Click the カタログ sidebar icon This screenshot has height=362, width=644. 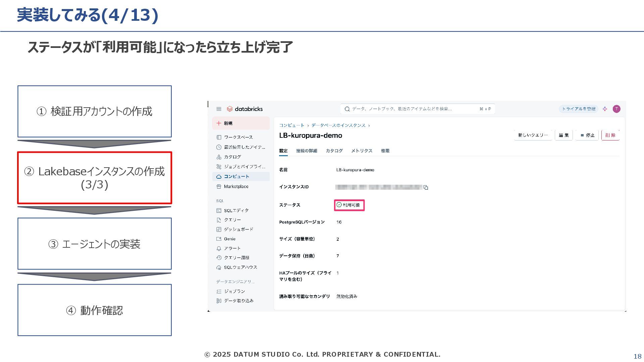[219, 157]
